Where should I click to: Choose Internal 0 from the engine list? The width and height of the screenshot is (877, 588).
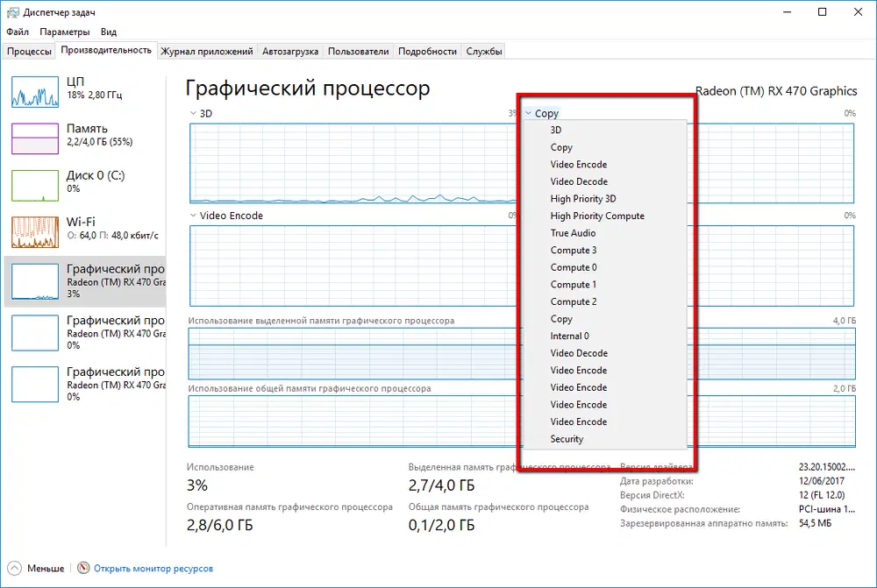pos(605,336)
